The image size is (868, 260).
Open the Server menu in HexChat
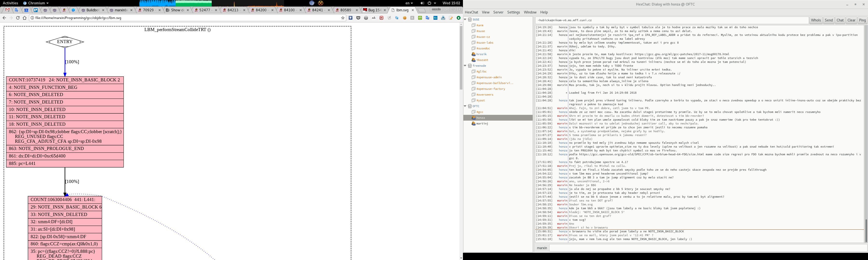point(498,12)
